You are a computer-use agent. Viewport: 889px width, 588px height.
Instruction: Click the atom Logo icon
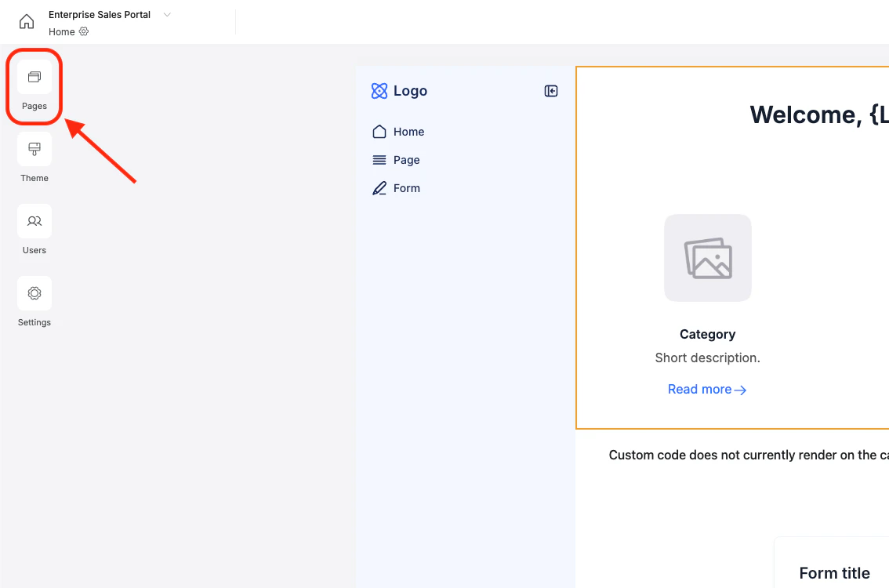(x=379, y=91)
